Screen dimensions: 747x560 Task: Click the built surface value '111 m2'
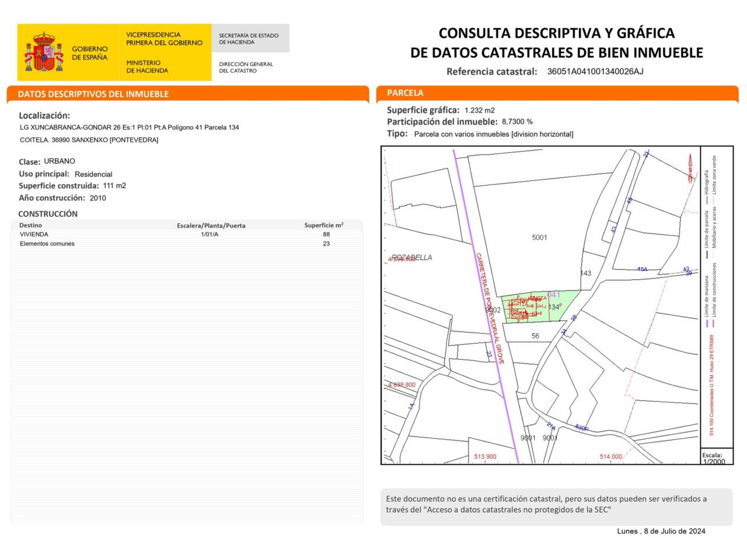pyautogui.click(x=114, y=185)
